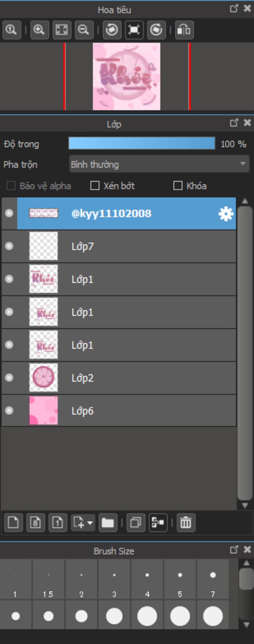Enable the Xén bớt clipping checkbox

[95, 186]
